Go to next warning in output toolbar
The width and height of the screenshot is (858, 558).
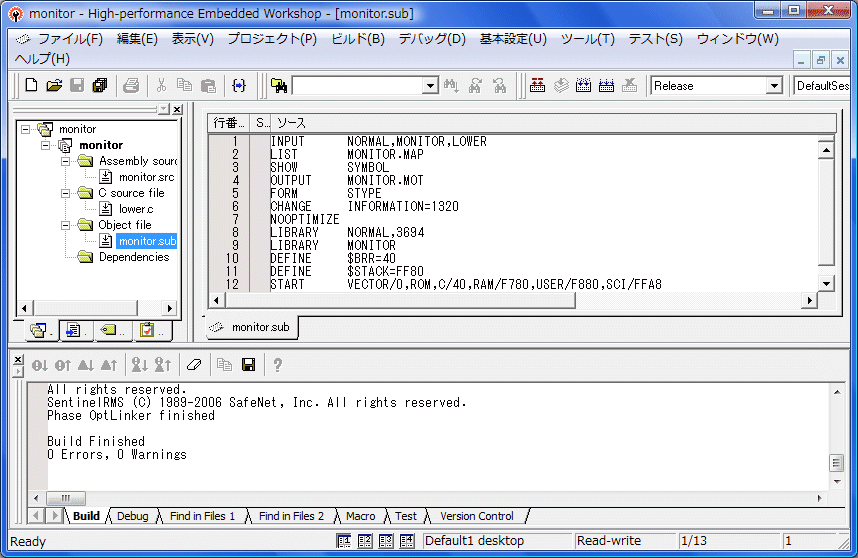[86, 365]
